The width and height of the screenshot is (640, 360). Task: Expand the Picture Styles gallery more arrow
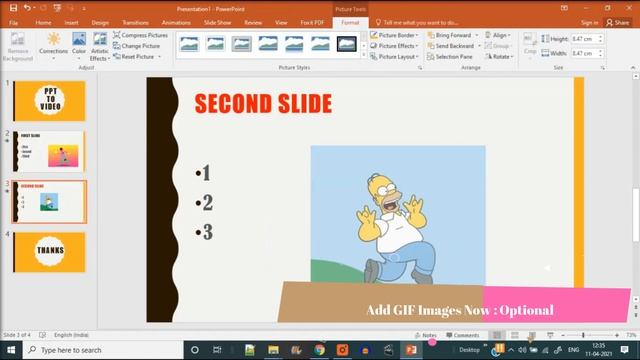(364, 55)
